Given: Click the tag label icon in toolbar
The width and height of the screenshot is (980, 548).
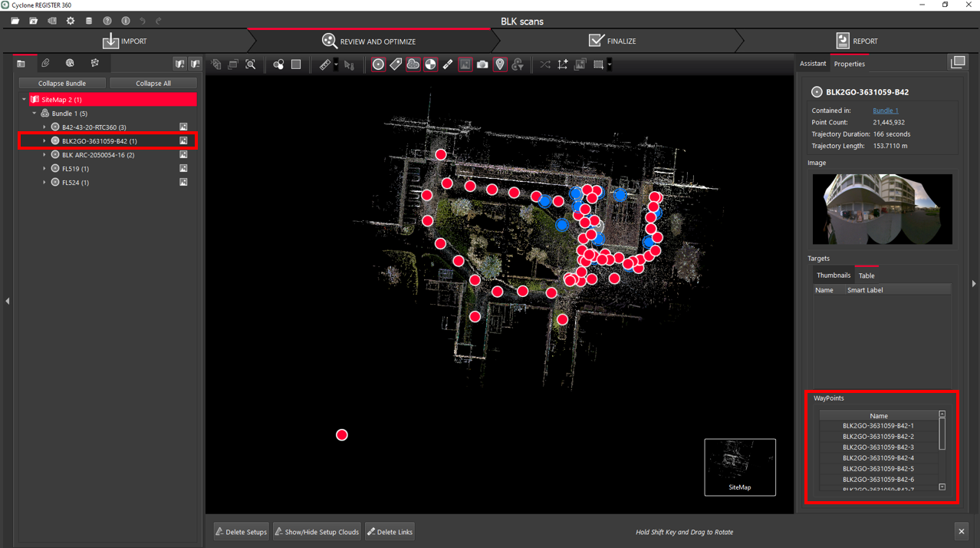Looking at the screenshot, I should click(396, 65).
